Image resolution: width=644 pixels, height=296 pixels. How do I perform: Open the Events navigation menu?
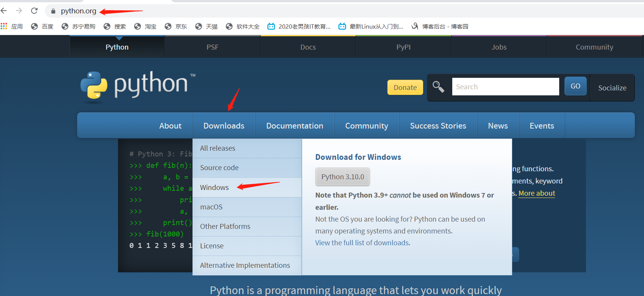pyautogui.click(x=542, y=125)
